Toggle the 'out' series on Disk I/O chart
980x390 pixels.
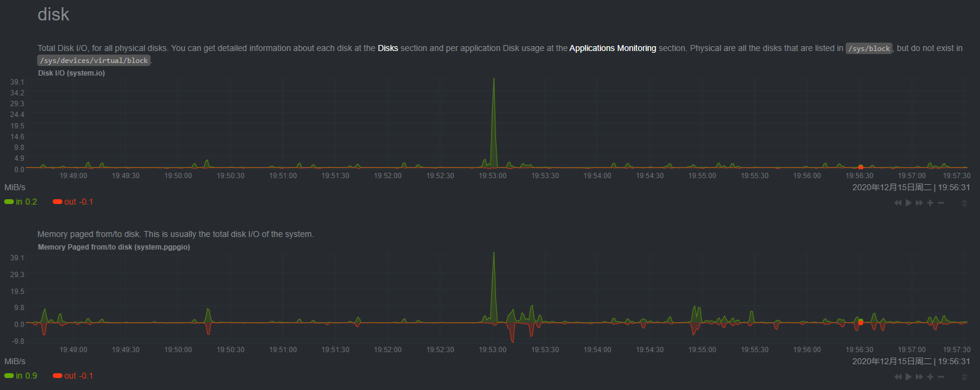(x=73, y=202)
